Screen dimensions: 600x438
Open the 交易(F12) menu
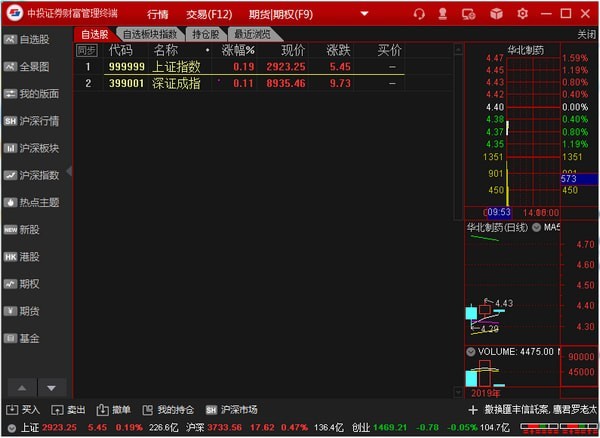(x=209, y=15)
